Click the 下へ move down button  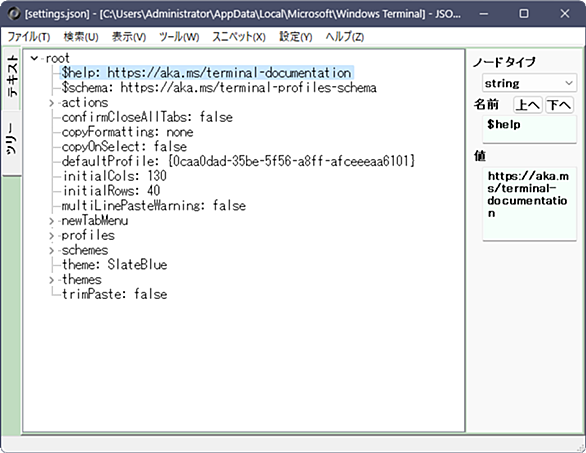coord(559,105)
